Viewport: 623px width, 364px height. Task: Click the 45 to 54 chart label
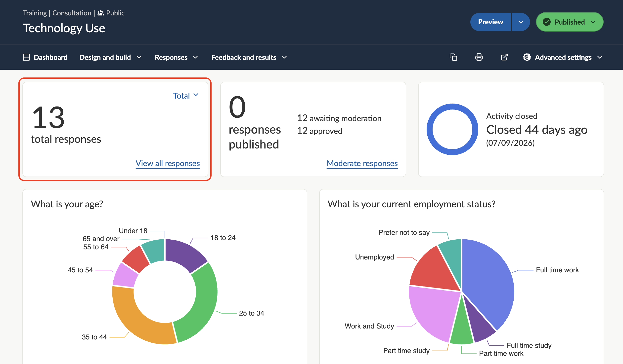(80, 270)
